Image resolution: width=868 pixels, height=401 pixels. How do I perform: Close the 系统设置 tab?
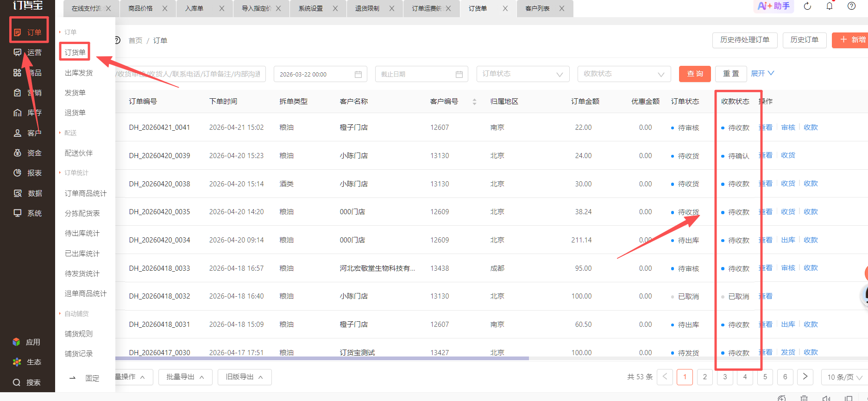tap(335, 8)
